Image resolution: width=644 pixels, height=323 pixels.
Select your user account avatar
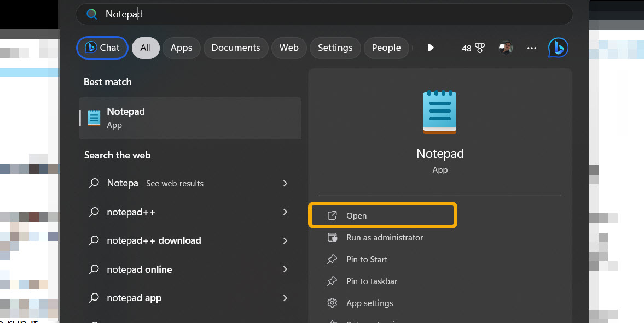[x=506, y=48]
